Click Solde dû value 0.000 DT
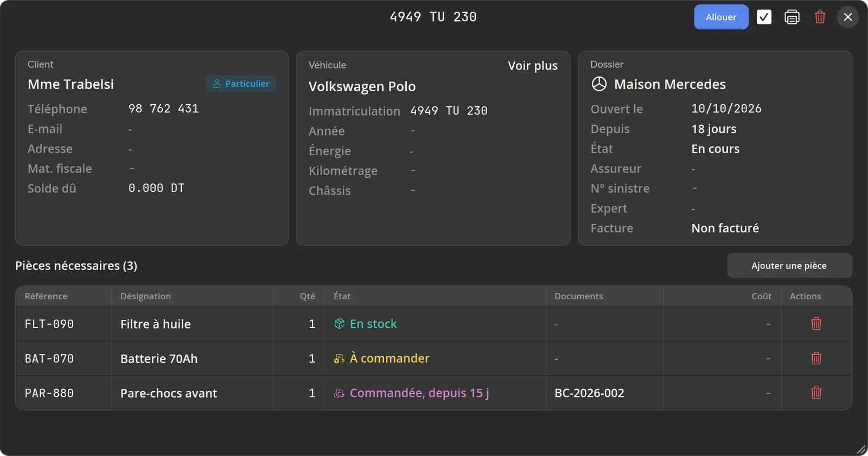 point(156,188)
